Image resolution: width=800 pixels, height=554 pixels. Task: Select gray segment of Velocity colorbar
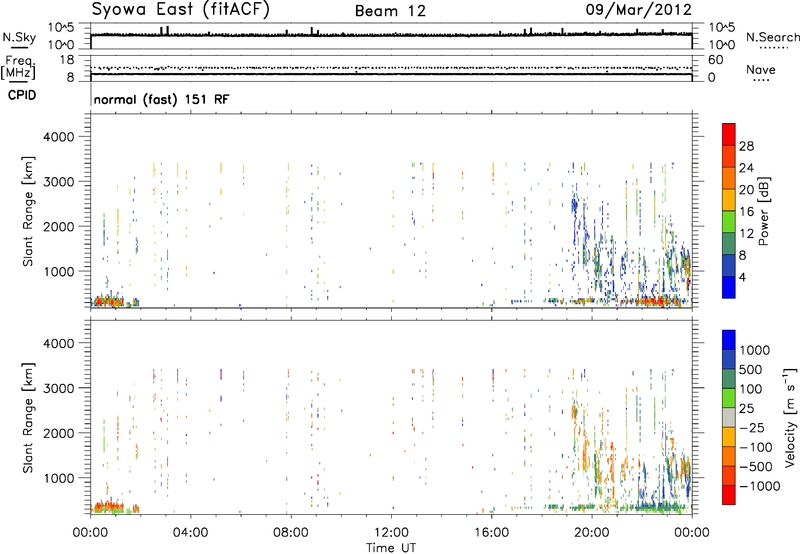729,417
